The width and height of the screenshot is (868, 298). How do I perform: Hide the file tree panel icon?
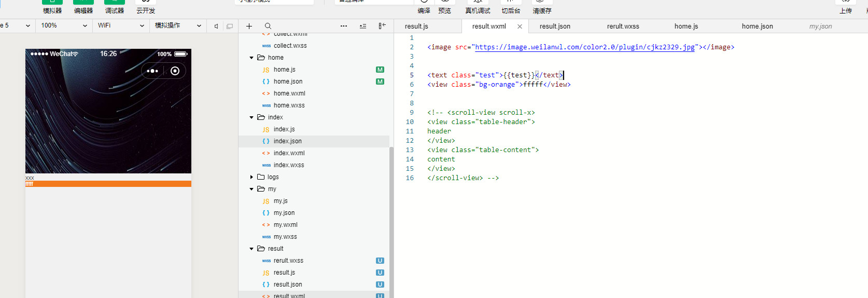coord(382,26)
